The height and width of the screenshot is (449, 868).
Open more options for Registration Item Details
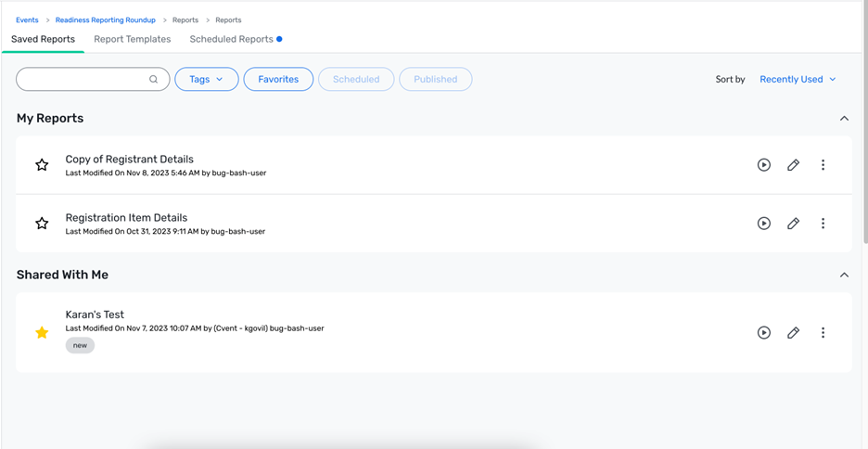coord(823,224)
